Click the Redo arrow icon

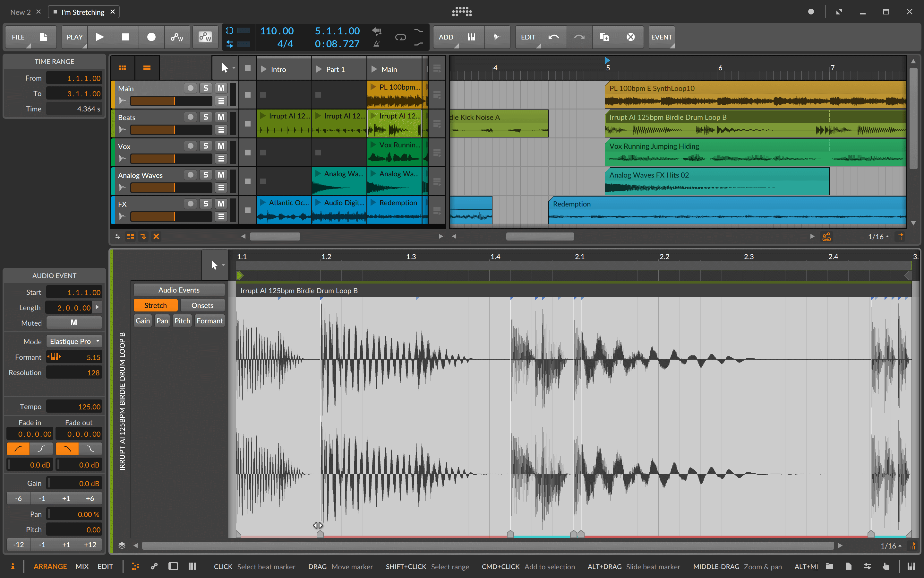tap(579, 37)
